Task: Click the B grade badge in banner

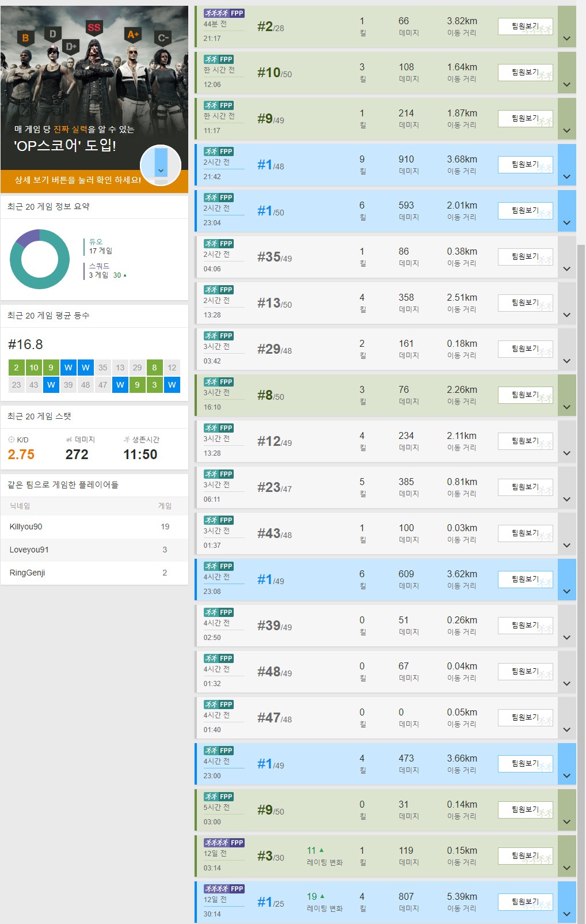Action: [x=25, y=38]
